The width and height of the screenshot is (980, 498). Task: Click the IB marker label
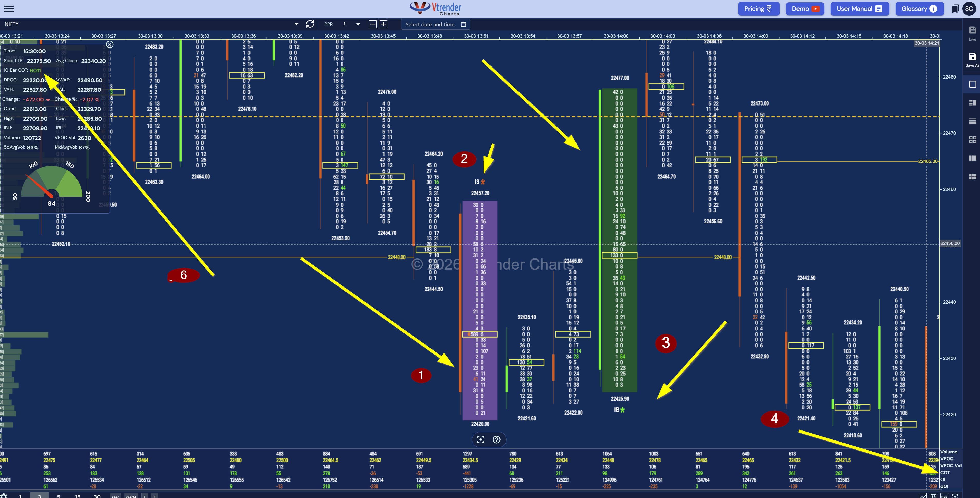619,410
